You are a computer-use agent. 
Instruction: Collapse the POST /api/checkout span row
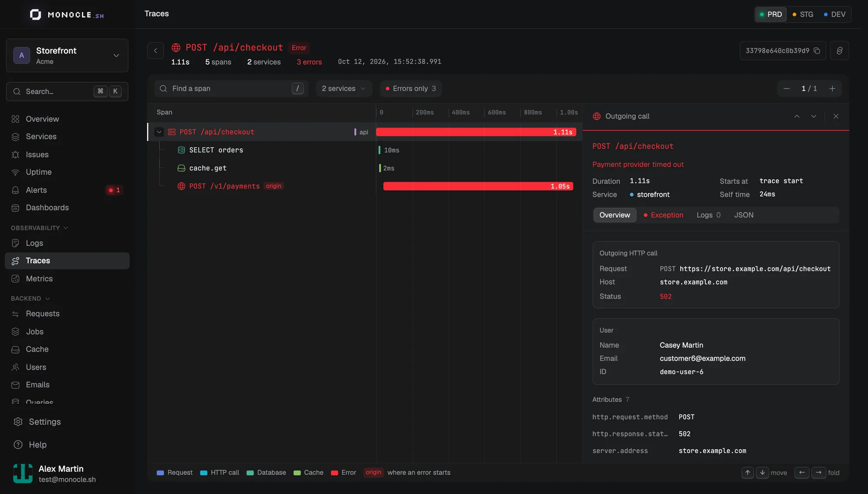[159, 132]
